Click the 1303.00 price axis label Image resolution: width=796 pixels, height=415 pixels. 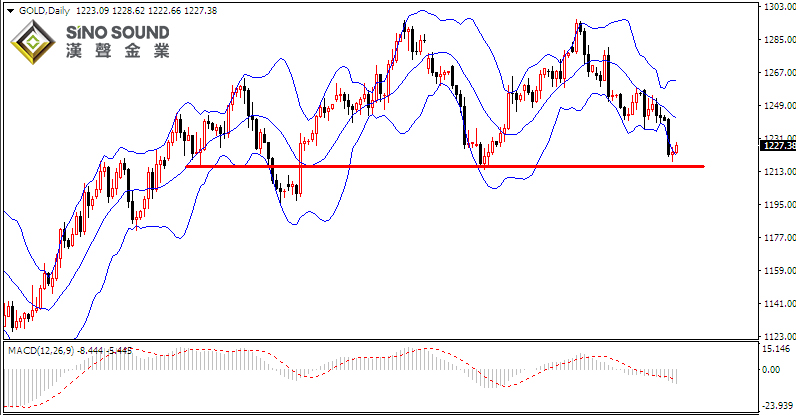coord(779,6)
